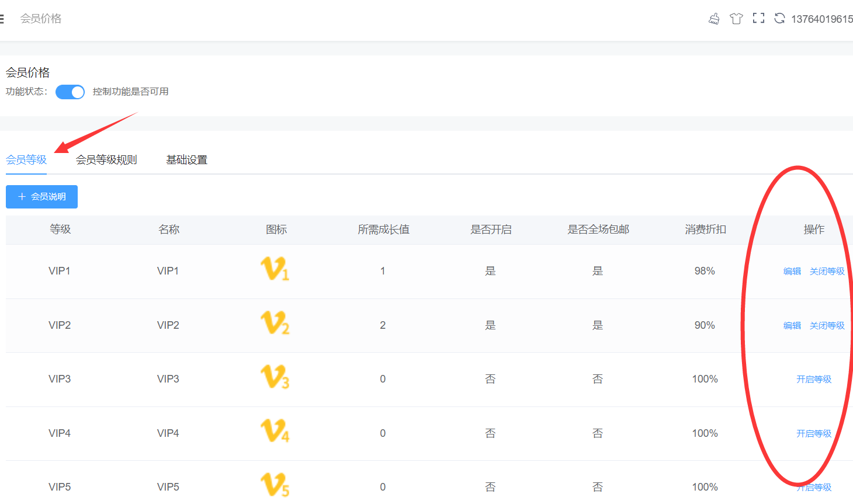Click the 操作 column header

(814, 230)
